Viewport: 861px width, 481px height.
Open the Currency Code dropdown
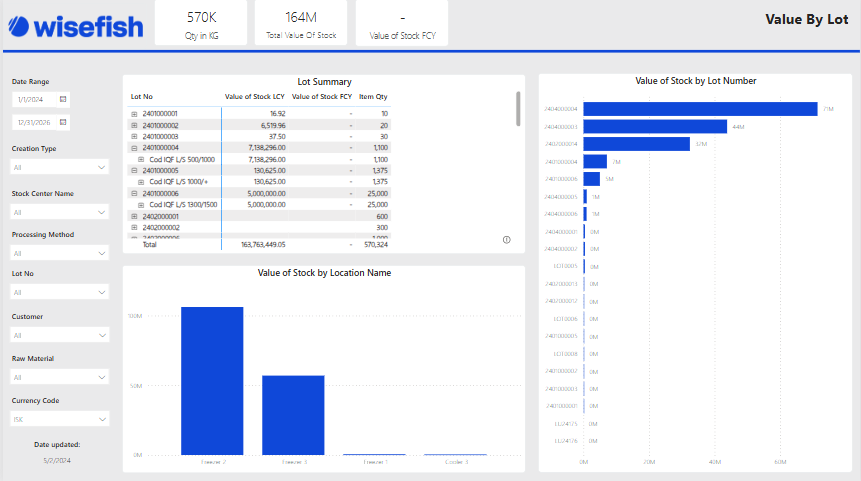(x=60, y=420)
